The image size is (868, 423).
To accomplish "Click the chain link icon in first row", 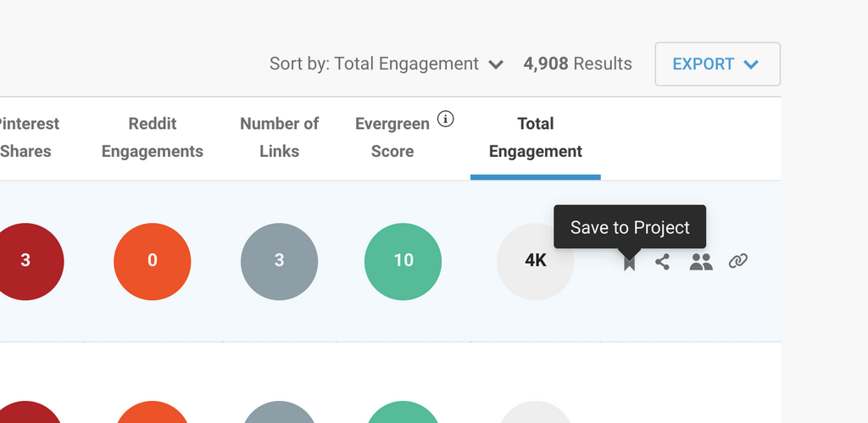I will tap(738, 261).
